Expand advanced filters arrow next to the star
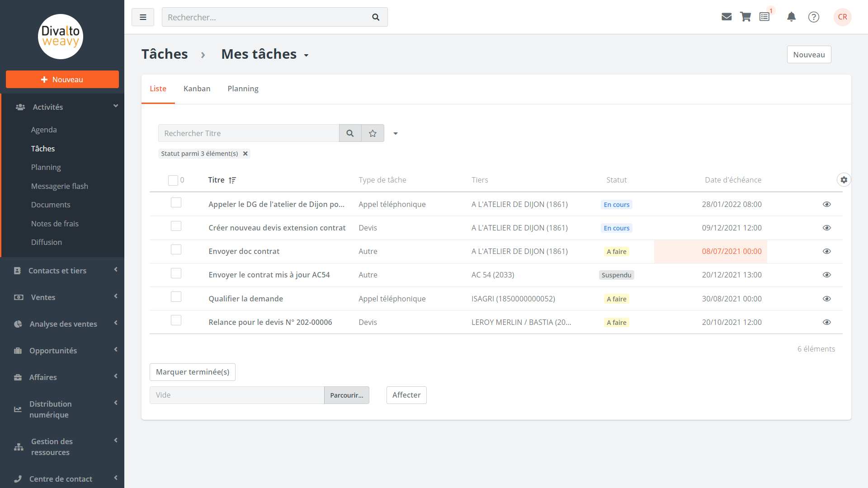This screenshot has width=868, height=488. pyautogui.click(x=396, y=133)
